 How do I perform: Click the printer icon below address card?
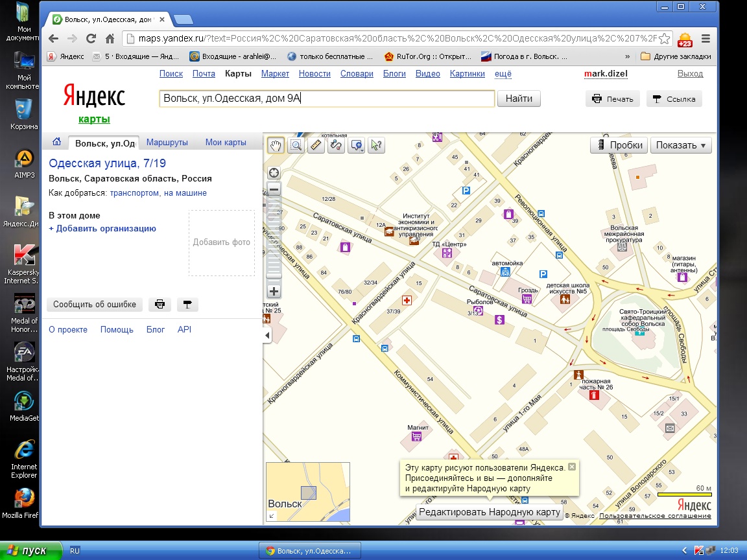click(x=160, y=304)
